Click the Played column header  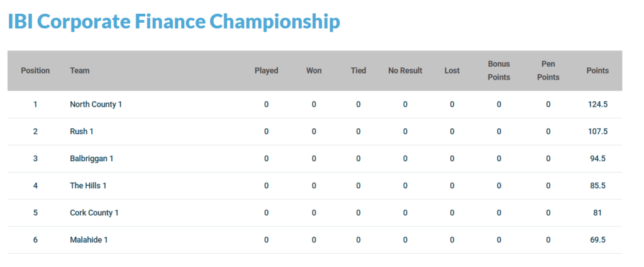click(266, 71)
